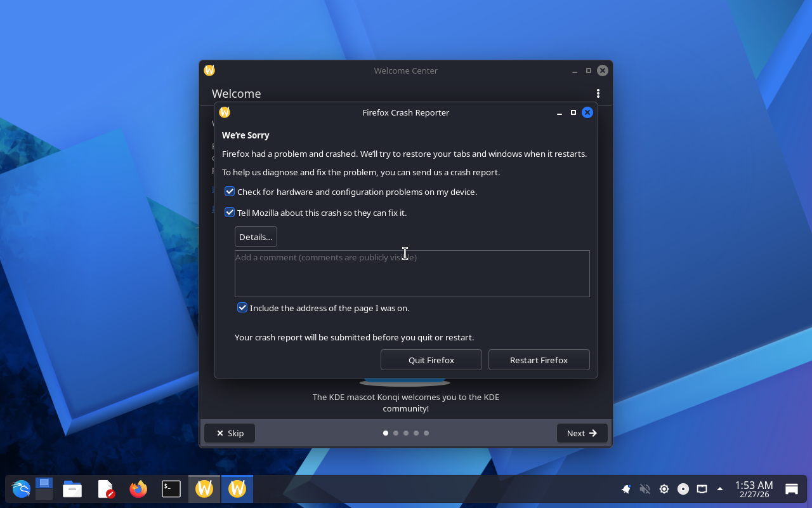Image resolution: width=812 pixels, height=508 pixels.
Task: Click the muted volume tray icon
Action: [x=645, y=489]
